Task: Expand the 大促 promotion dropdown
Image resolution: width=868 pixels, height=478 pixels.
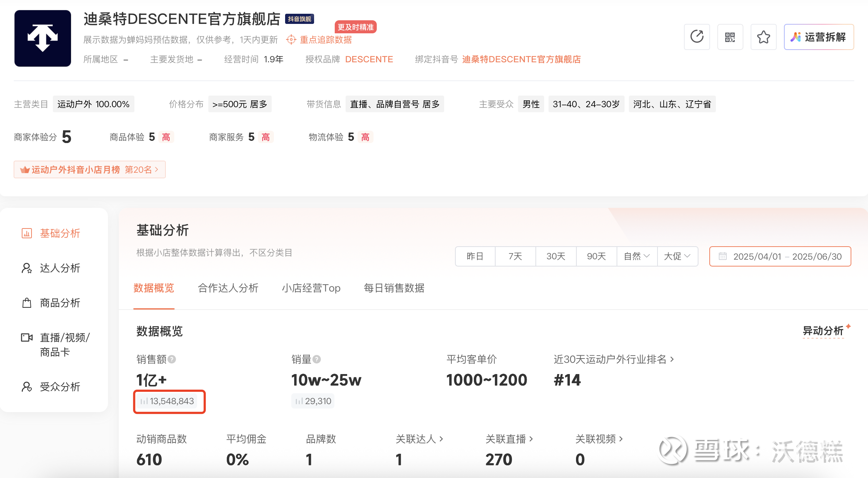Action: tap(677, 256)
